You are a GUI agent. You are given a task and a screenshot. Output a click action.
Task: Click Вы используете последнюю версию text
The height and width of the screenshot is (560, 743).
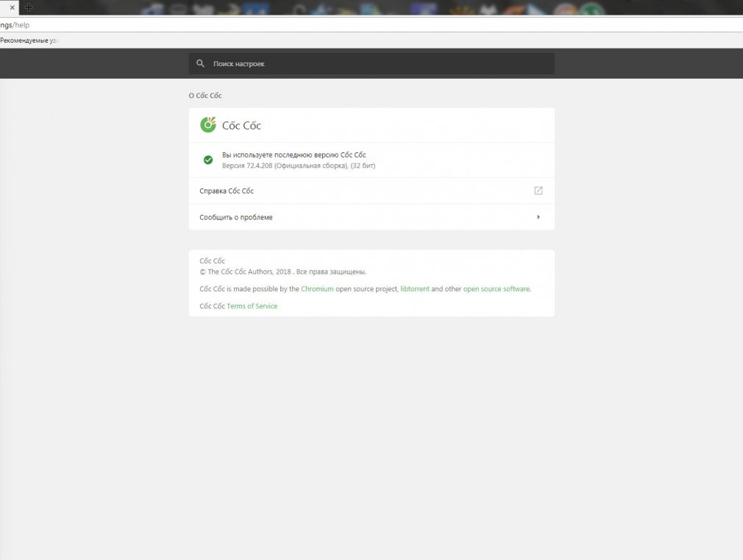tap(294, 155)
